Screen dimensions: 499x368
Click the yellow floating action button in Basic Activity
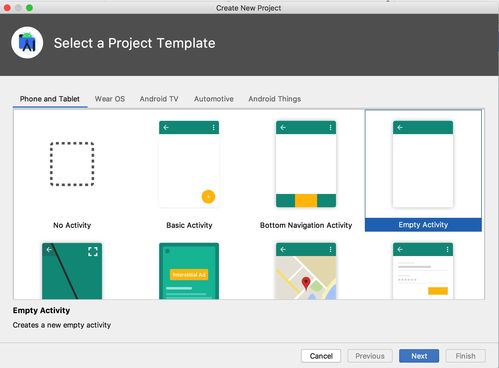click(x=208, y=197)
